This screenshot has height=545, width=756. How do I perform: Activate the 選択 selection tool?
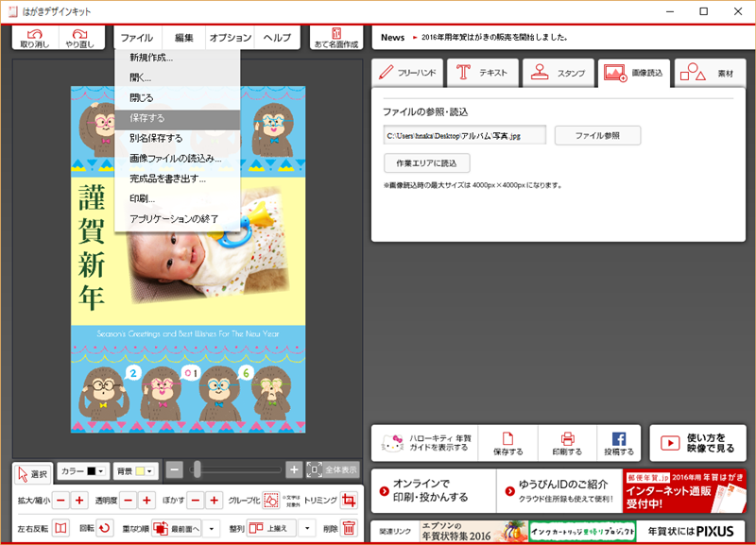point(33,471)
